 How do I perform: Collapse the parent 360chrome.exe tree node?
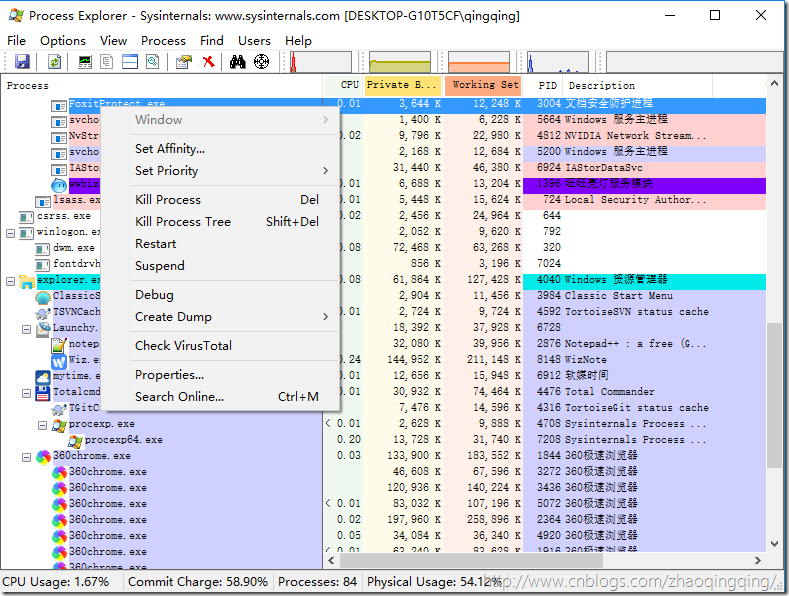point(26,458)
